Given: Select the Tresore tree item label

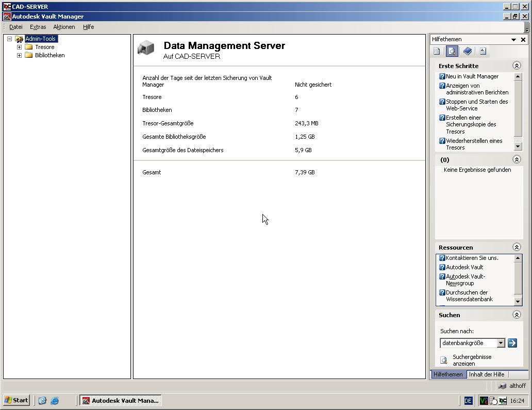Looking at the screenshot, I should (x=45, y=47).
